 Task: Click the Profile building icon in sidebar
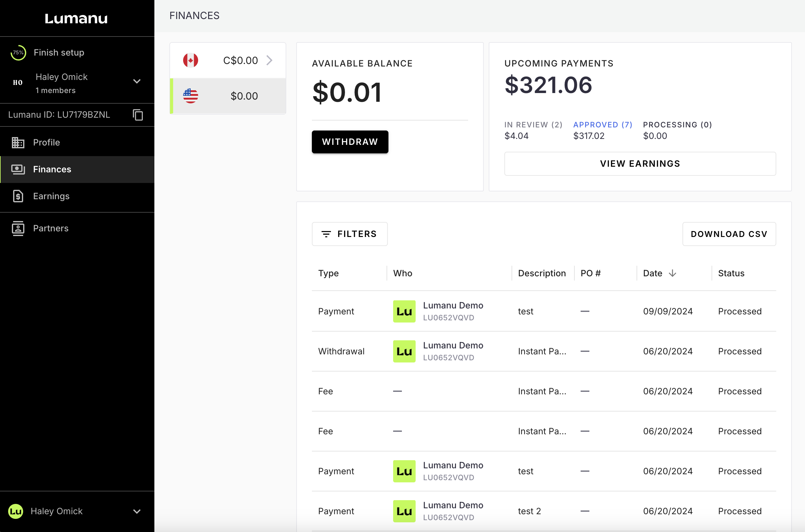(17, 142)
